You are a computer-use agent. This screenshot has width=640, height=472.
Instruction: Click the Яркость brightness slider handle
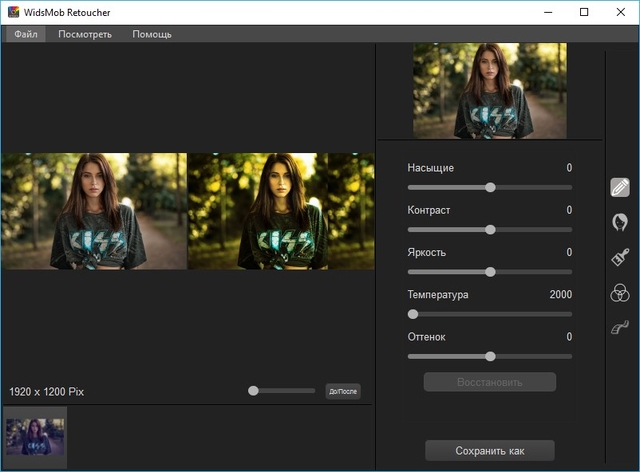coord(490,271)
